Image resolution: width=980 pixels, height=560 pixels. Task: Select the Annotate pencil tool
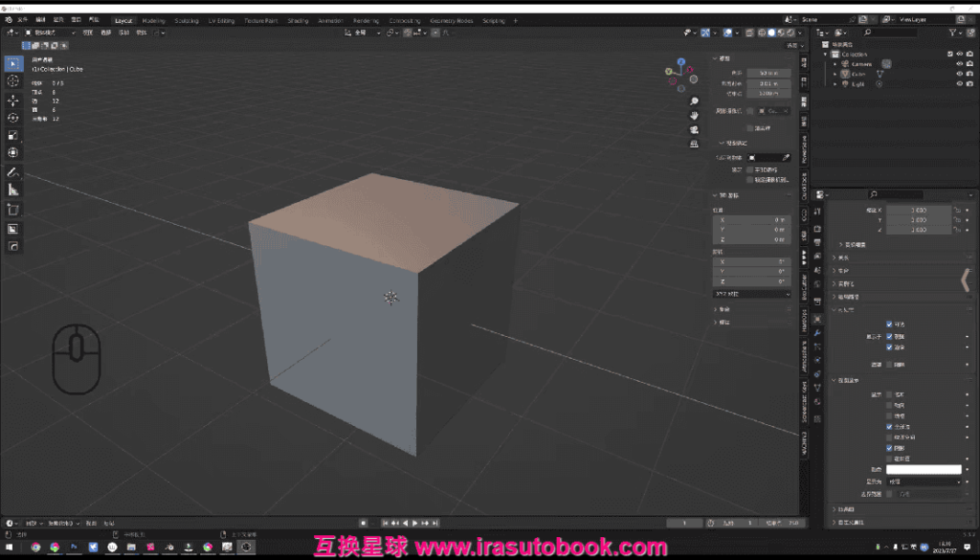pyautogui.click(x=13, y=172)
